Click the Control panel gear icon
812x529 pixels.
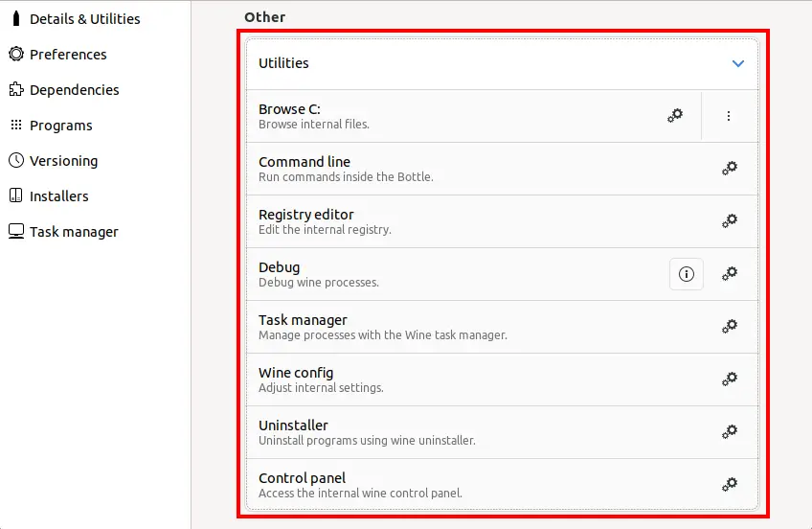(730, 485)
